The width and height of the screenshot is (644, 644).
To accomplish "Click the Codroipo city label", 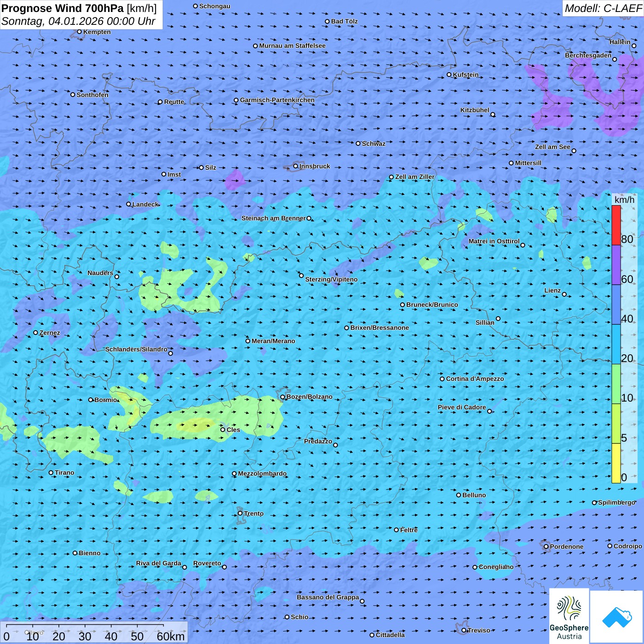I will tap(627, 546).
